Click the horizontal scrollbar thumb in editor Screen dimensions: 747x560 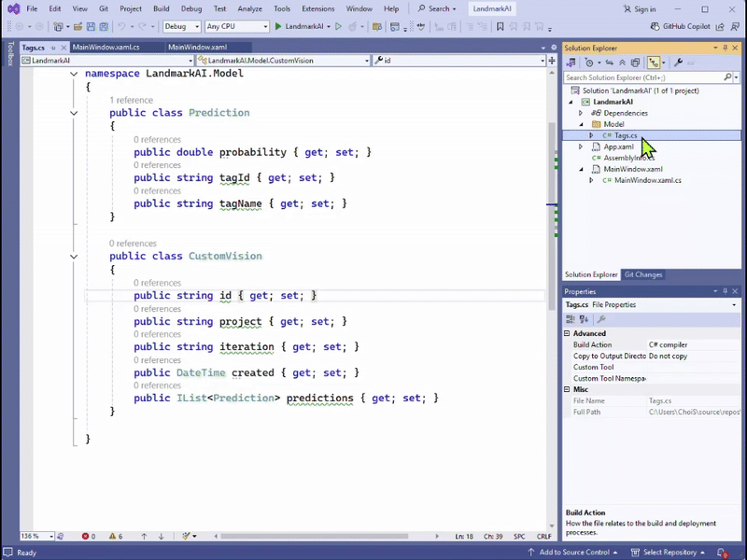(x=314, y=536)
